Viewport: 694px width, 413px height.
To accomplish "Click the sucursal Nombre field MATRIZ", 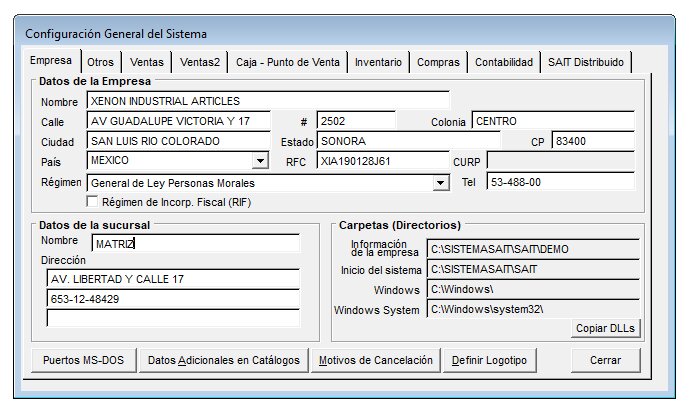I will (x=196, y=243).
